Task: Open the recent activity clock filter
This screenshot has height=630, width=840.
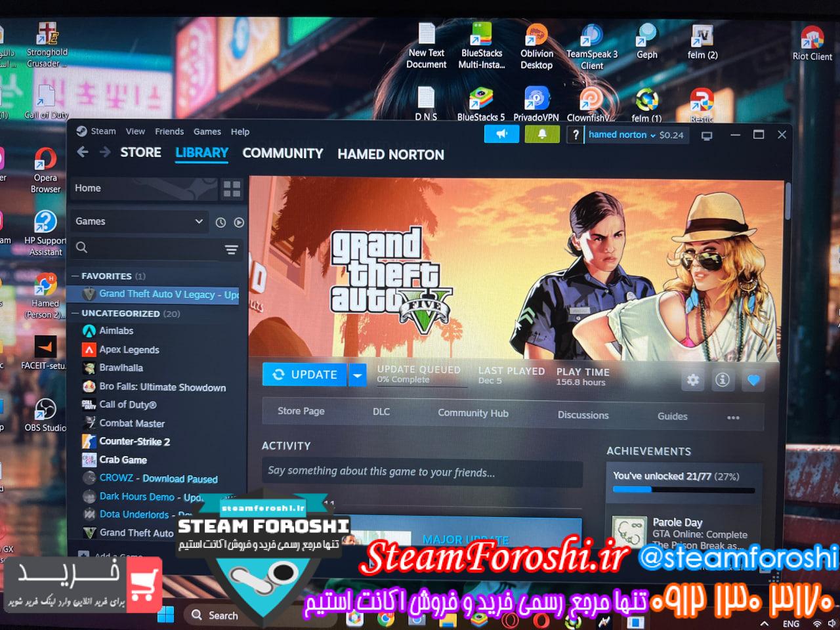Action: click(220, 222)
